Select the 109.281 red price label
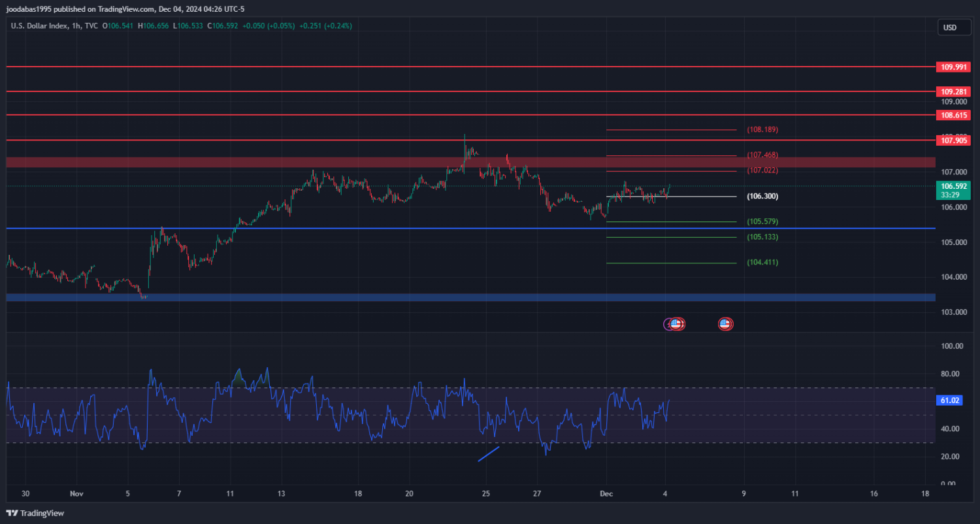The width and height of the screenshot is (980, 524). (x=953, y=91)
